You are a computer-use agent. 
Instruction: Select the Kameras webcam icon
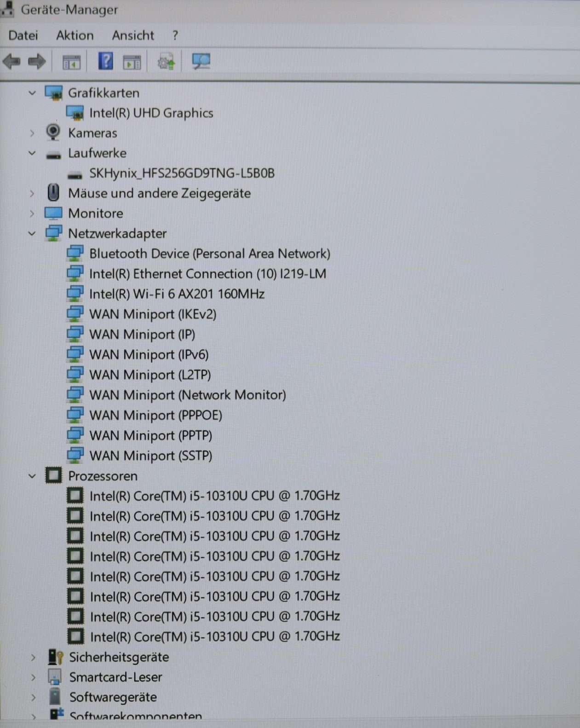click(53, 133)
